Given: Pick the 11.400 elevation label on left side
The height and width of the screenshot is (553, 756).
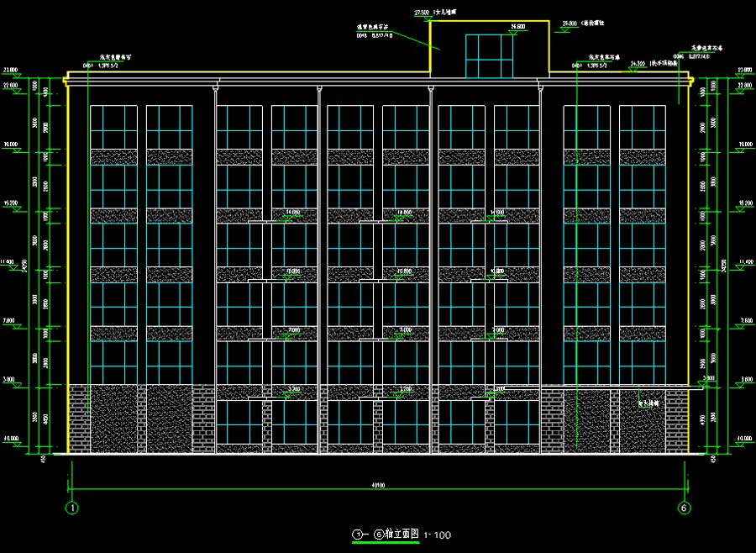Looking at the screenshot, I should [x=9, y=262].
